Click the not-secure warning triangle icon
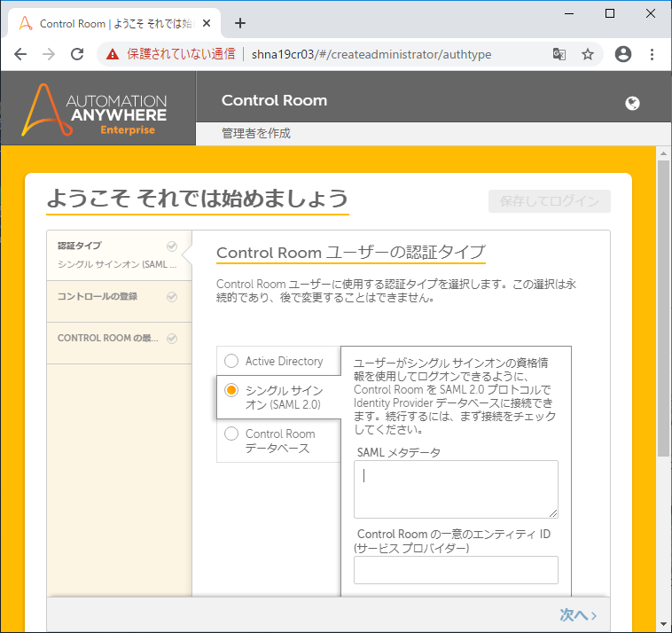Viewport: 672px width, 633px height. (x=113, y=54)
